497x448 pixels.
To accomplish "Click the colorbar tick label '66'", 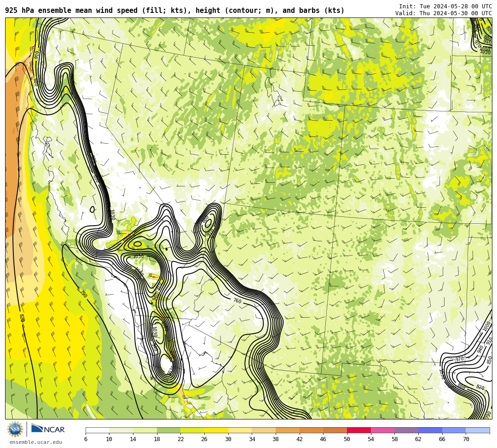I will click(442, 439).
